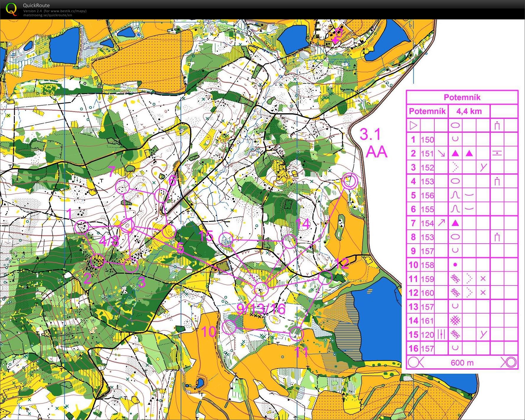Image resolution: width=525 pixels, height=420 pixels.
Task: Click the QuickRoute title text
Action: [x=36, y=5]
